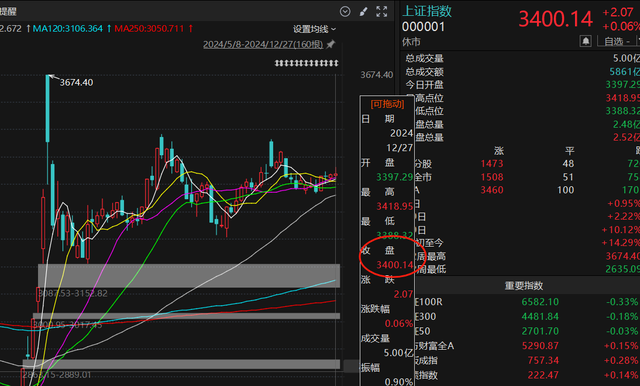Click the [可拖动] draggable panel header
The image size is (640, 386).
387,104
